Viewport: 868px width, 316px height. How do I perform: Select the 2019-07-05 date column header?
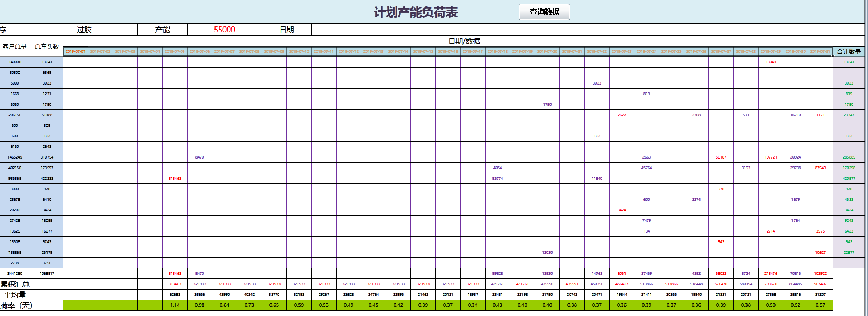tap(175, 52)
